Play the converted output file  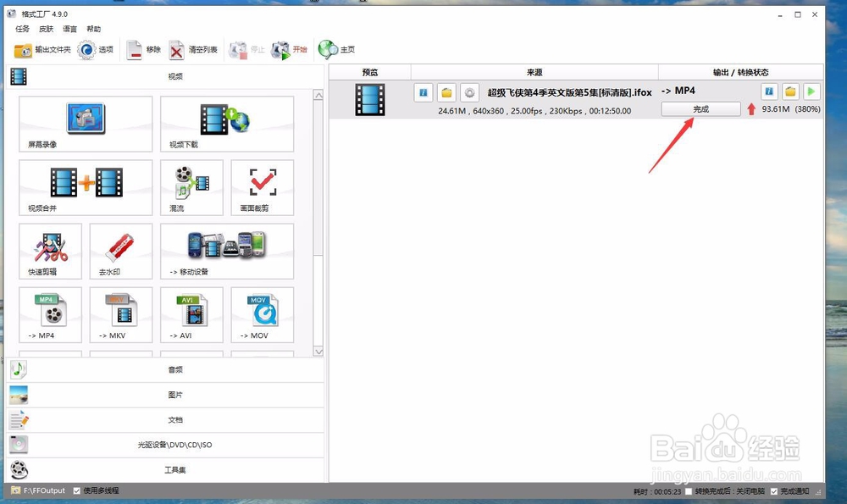[811, 91]
